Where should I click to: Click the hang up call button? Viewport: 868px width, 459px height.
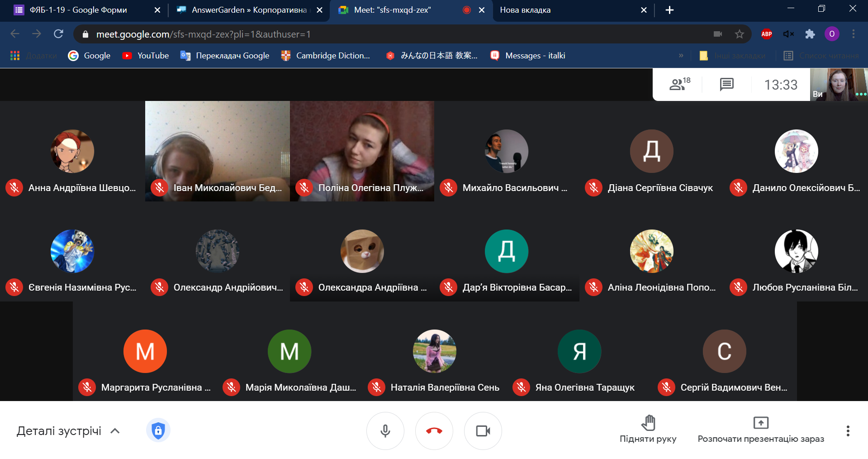click(434, 431)
